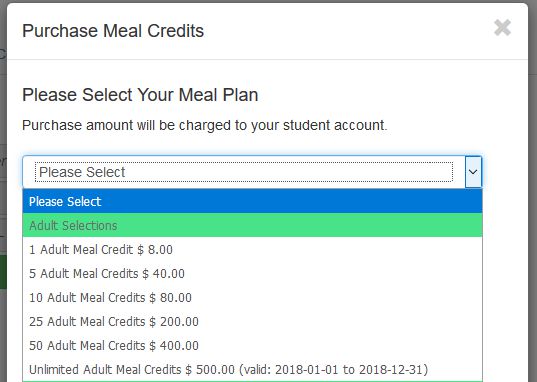Click the student account charge notice text

[204, 125]
